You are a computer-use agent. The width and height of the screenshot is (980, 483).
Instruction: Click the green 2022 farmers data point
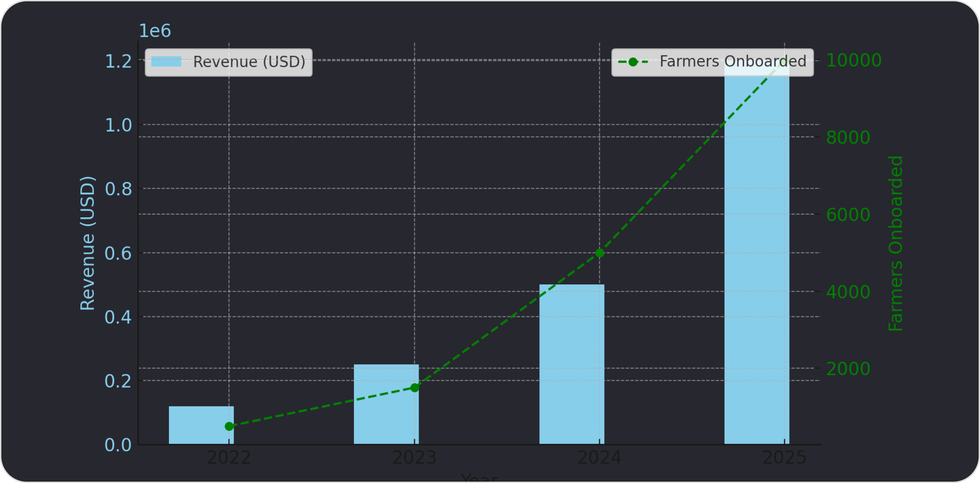tap(229, 426)
